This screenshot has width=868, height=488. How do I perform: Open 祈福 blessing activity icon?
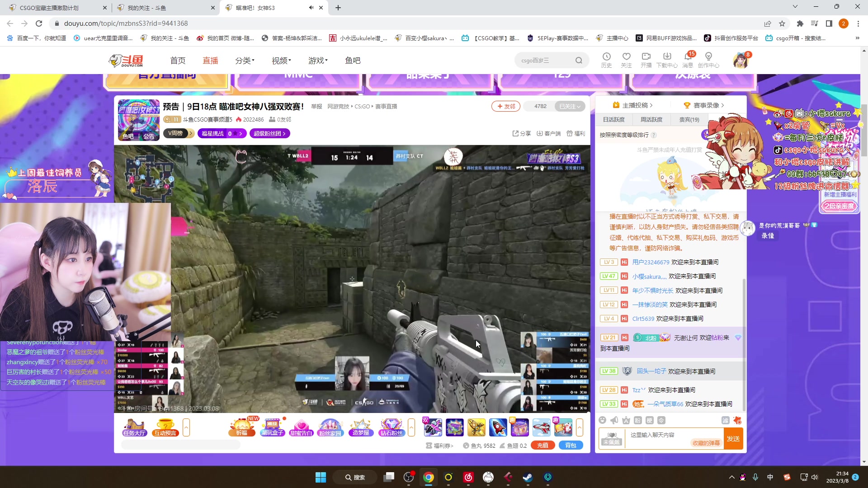tap(242, 427)
